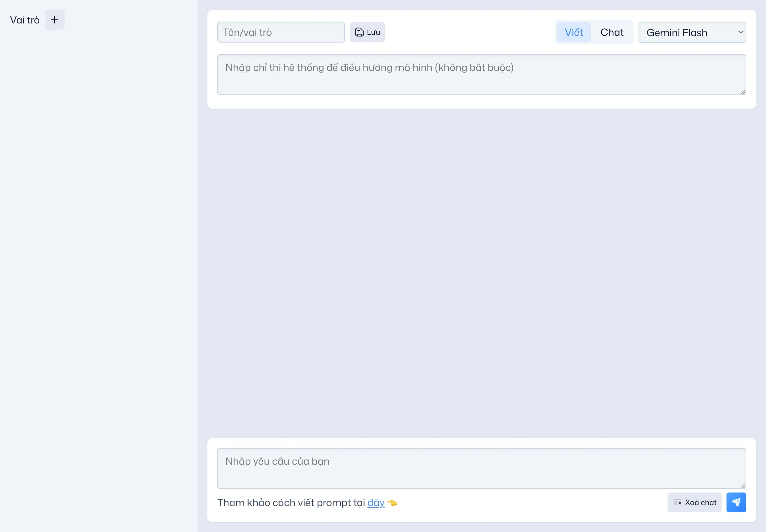Viewport: 766px width, 532px height.
Task: Click the plus icon beside Vai trò
Action: (x=54, y=20)
